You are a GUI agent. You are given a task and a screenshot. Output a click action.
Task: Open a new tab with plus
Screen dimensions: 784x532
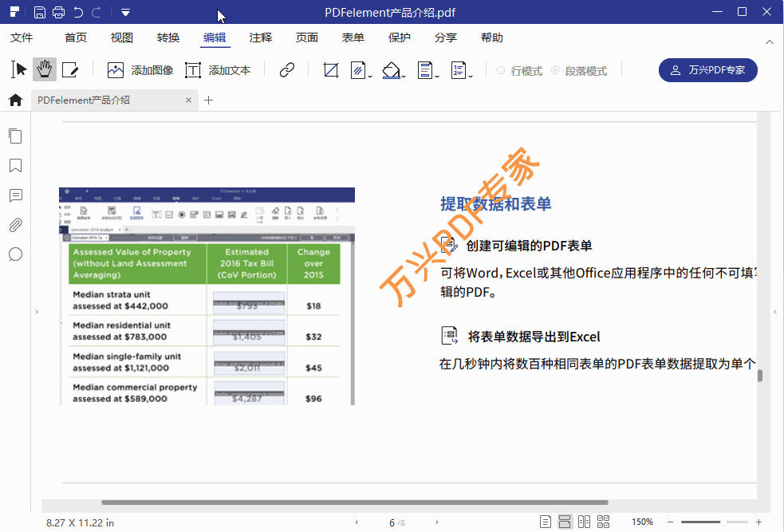pyautogui.click(x=208, y=100)
